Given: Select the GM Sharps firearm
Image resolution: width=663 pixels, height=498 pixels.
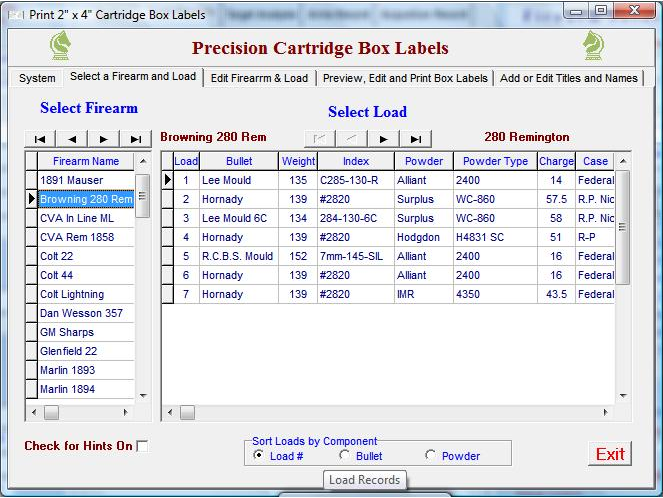Looking at the screenshot, I should point(86,332).
